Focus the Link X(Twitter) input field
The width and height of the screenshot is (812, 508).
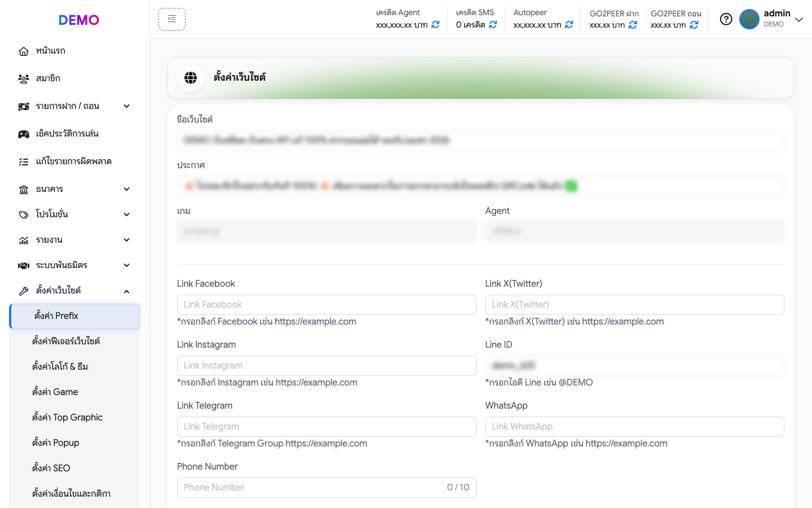point(634,305)
